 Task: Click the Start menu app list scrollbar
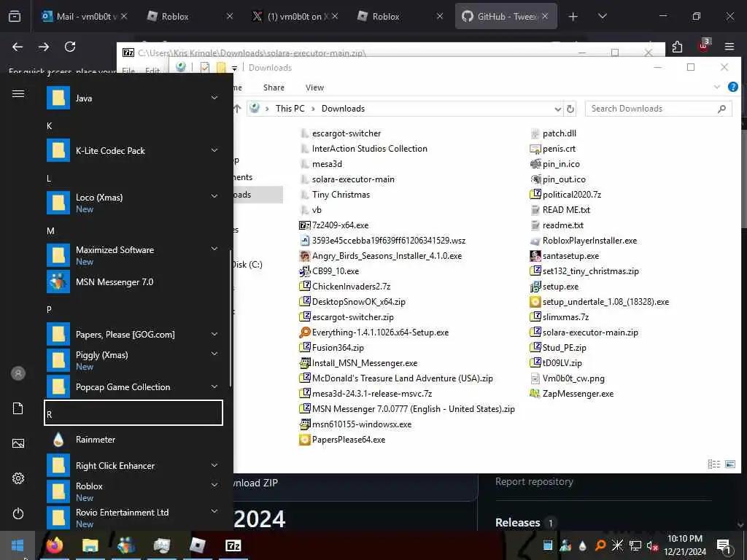231,318
